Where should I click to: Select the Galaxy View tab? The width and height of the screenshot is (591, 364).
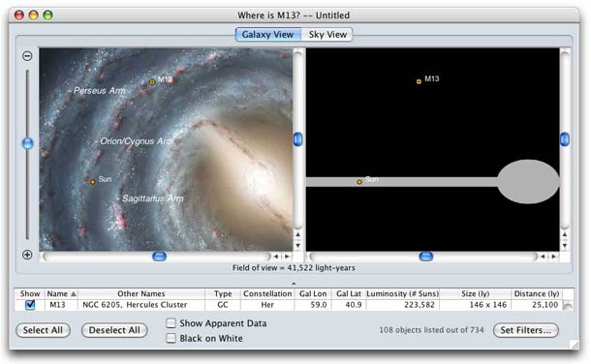point(268,34)
